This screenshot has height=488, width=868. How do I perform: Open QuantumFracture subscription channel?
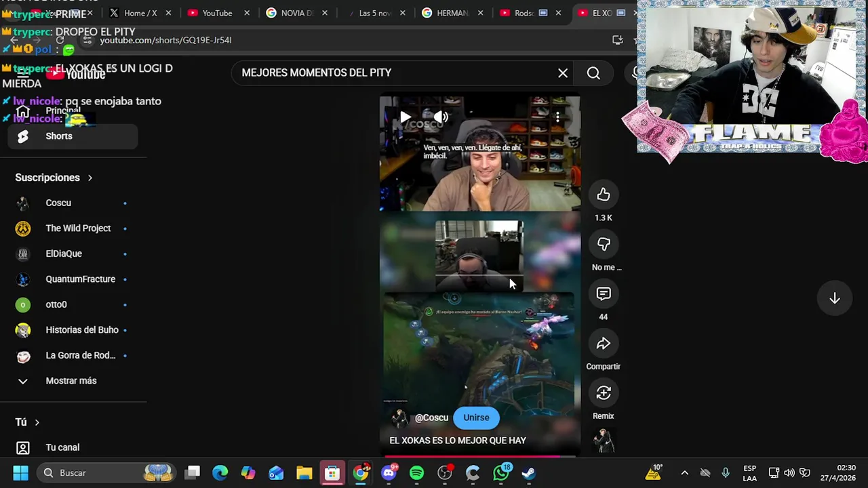coord(73,279)
